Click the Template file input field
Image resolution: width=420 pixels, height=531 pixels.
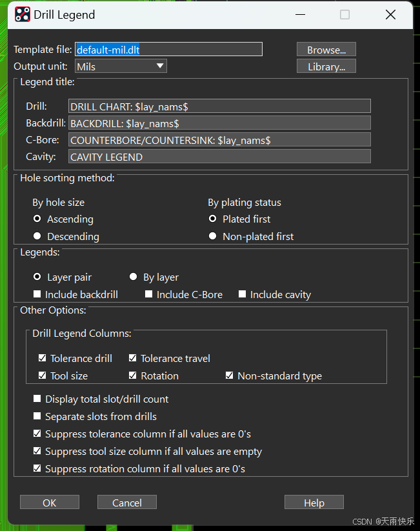(168, 50)
